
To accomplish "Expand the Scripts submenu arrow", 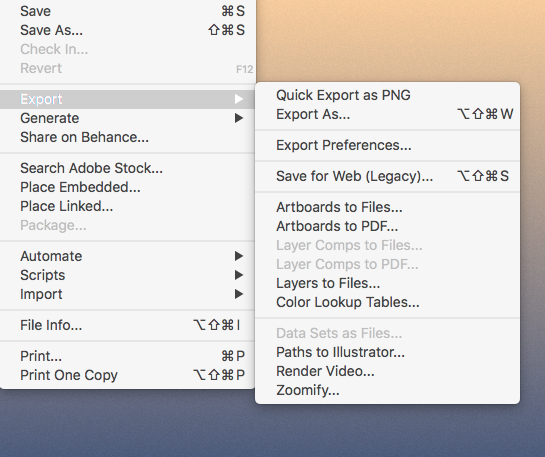I will [239, 275].
